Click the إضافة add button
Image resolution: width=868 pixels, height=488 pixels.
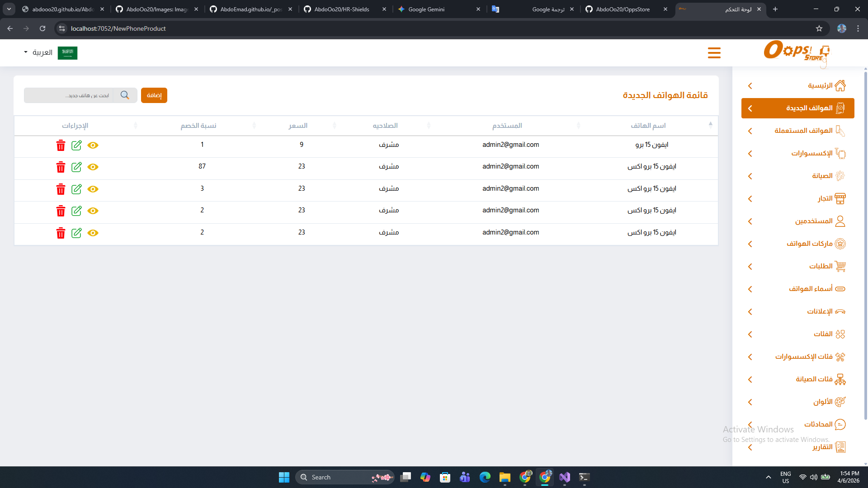click(154, 95)
